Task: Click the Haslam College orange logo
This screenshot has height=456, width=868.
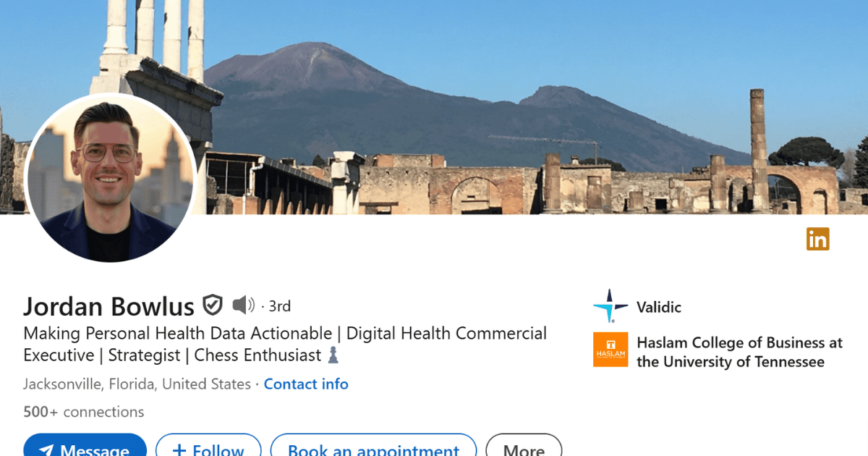Action: 610,350
